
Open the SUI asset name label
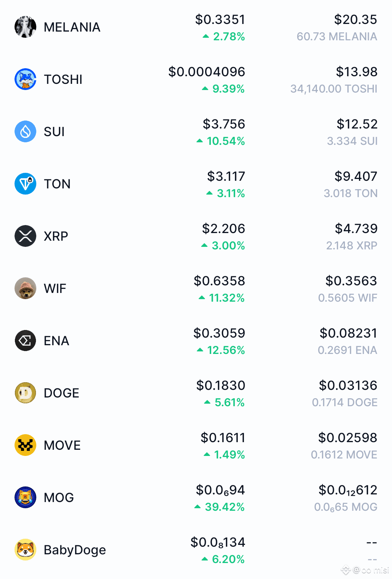click(54, 132)
